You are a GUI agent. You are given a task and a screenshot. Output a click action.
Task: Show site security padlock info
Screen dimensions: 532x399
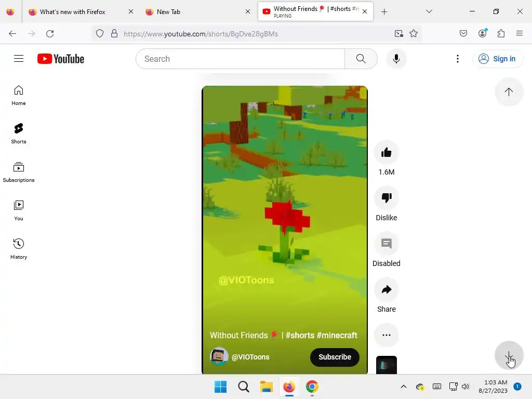114,34
